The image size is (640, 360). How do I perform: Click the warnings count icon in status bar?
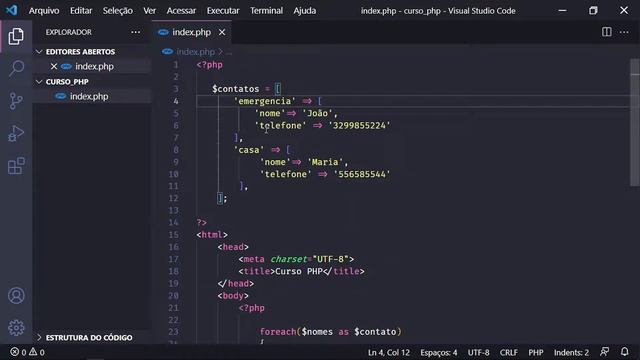coord(33,352)
